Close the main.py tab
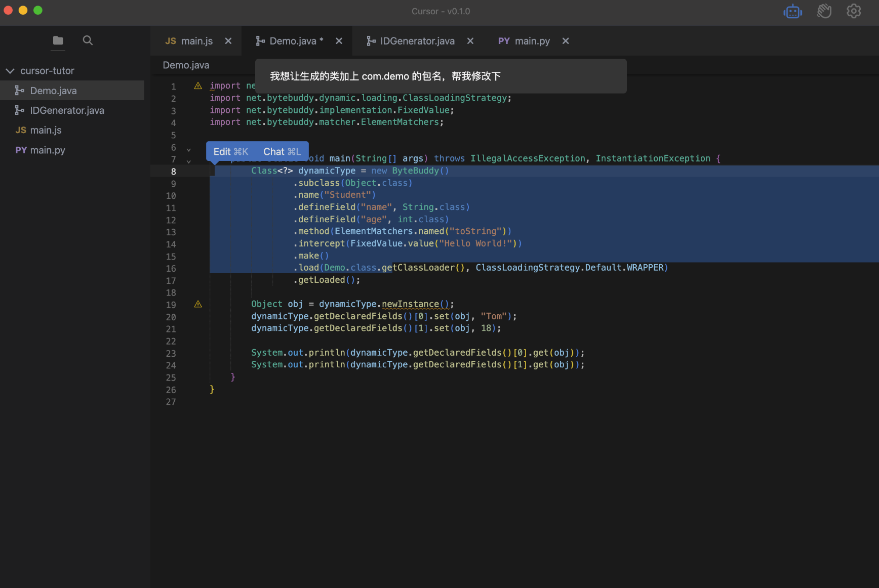 coord(566,41)
